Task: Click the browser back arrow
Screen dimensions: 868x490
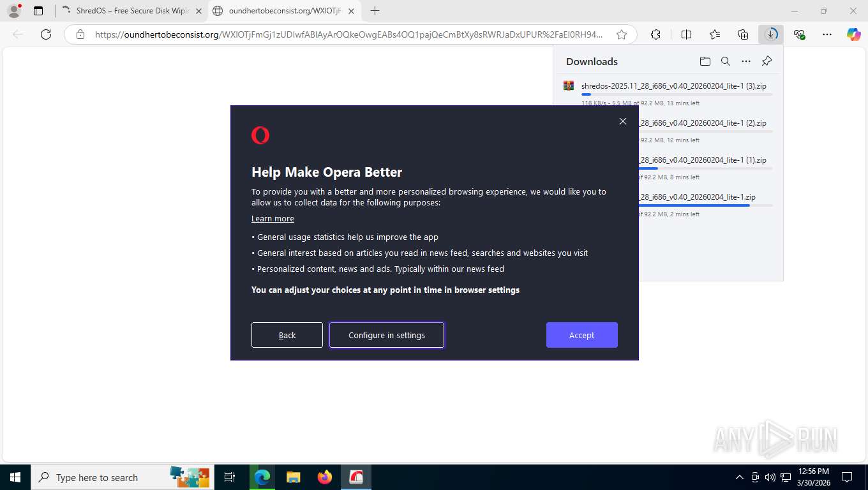Action: point(18,34)
